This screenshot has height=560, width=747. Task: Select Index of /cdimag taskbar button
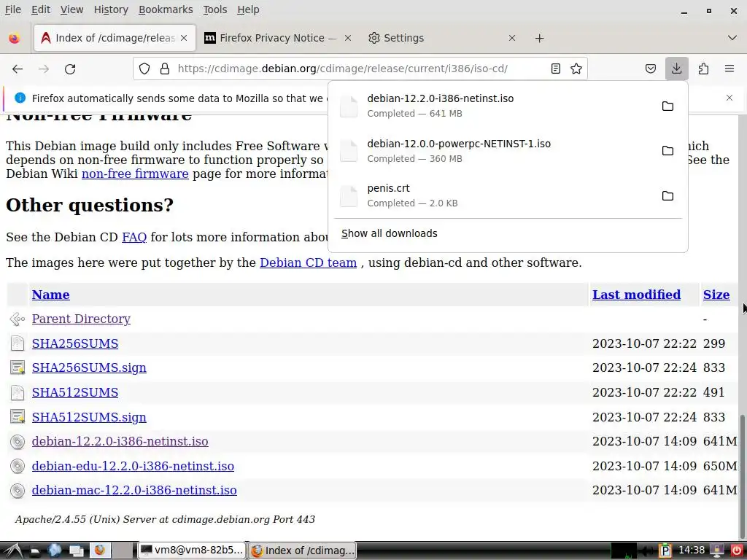pyautogui.click(x=302, y=551)
